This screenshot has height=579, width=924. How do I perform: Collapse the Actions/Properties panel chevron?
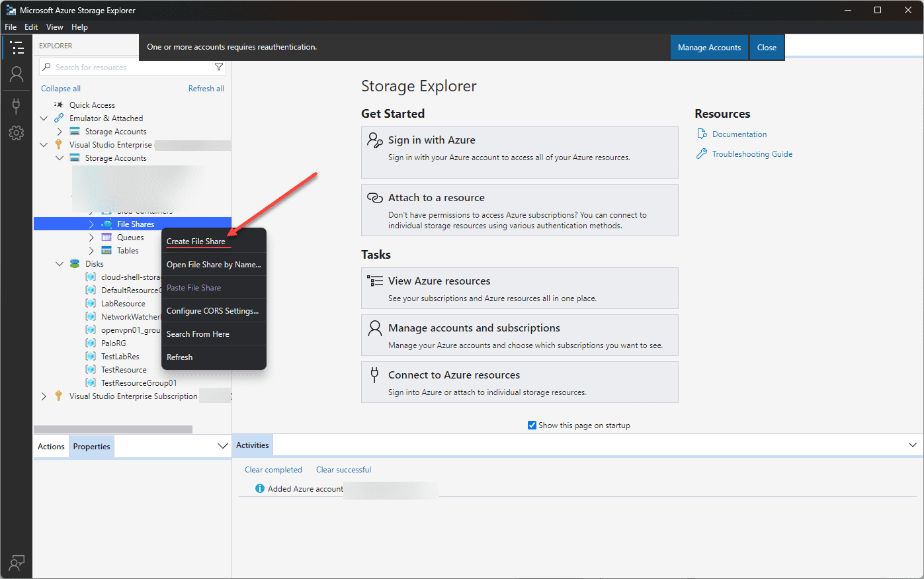pos(223,446)
